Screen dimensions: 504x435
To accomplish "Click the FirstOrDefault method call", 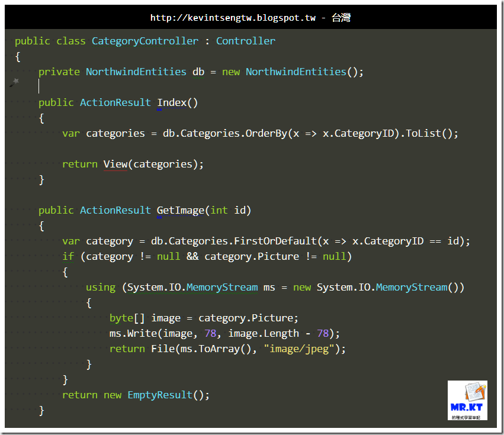I will (x=275, y=241).
